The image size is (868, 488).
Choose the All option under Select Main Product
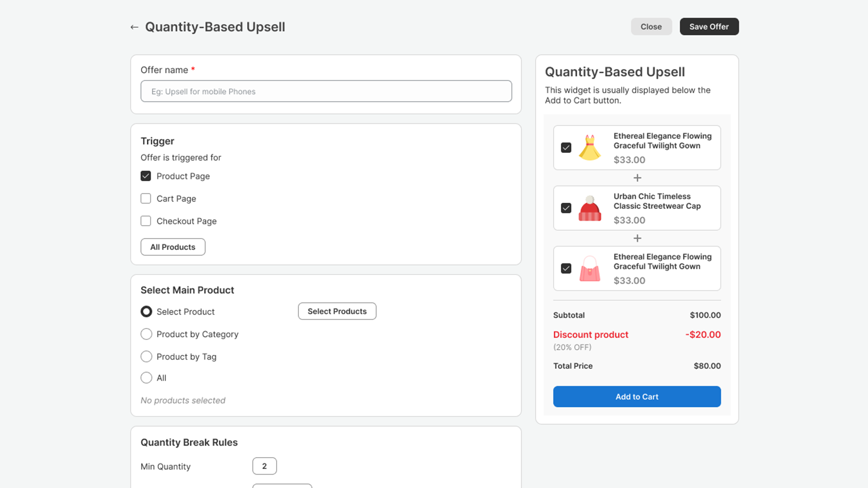(x=146, y=377)
